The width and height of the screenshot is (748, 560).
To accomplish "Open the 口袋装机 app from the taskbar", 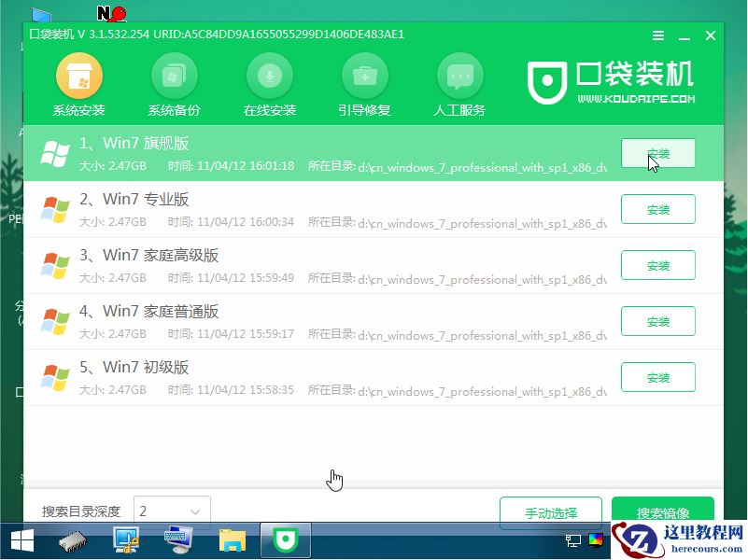I will (284, 539).
